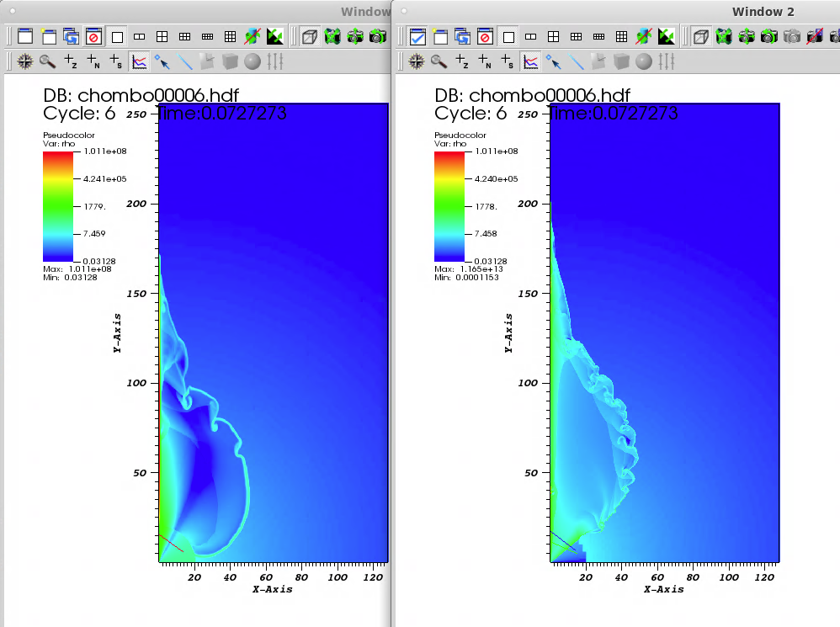Activate Zoom mode in Window 2

439,61
